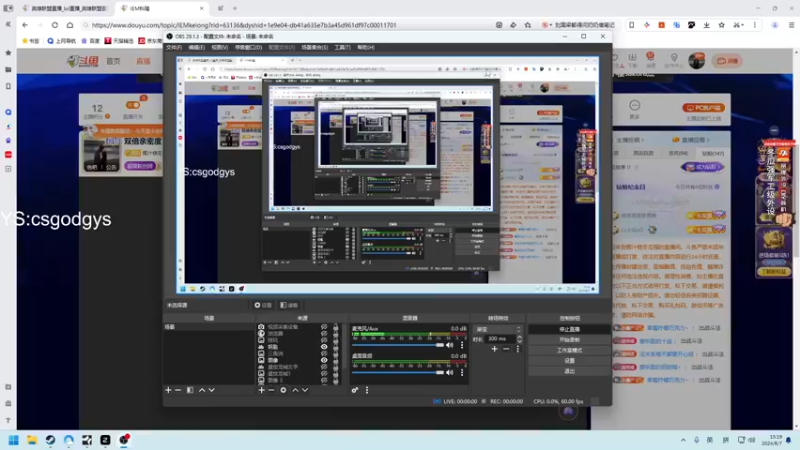800x450 pixels.
Task: Open 帮助(H) menu in OBS
Action: click(366, 47)
